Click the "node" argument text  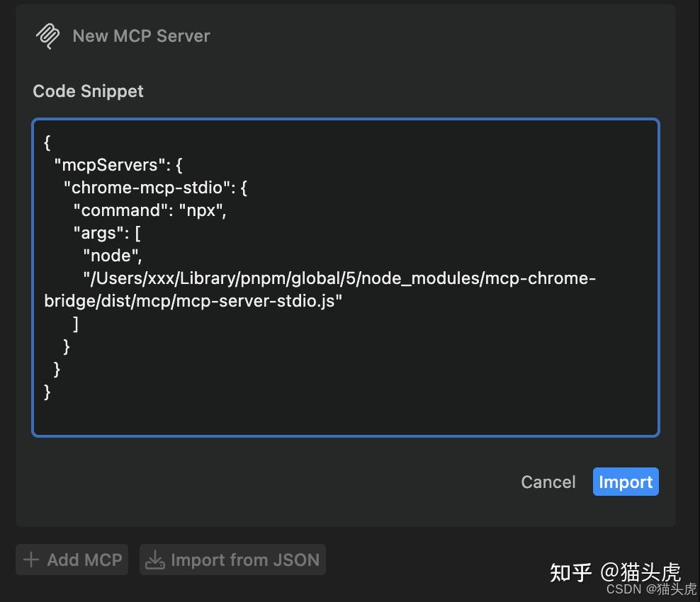(x=113, y=255)
